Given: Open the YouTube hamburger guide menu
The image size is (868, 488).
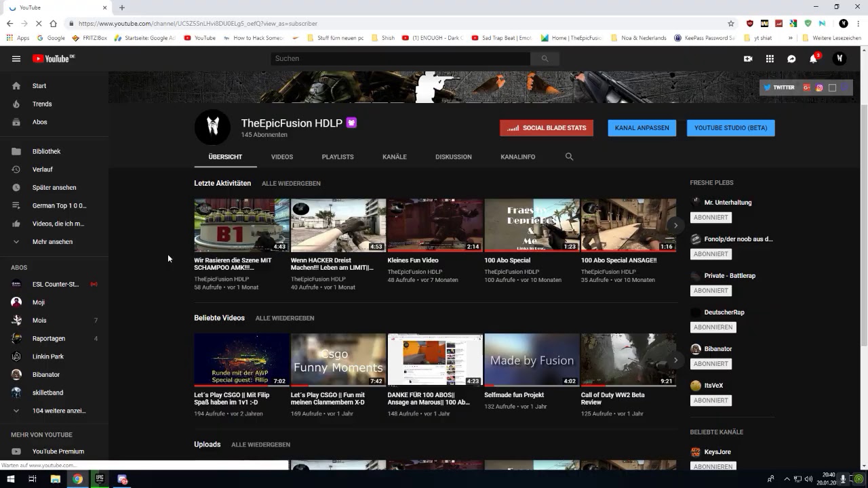Looking at the screenshot, I should 16,59.
